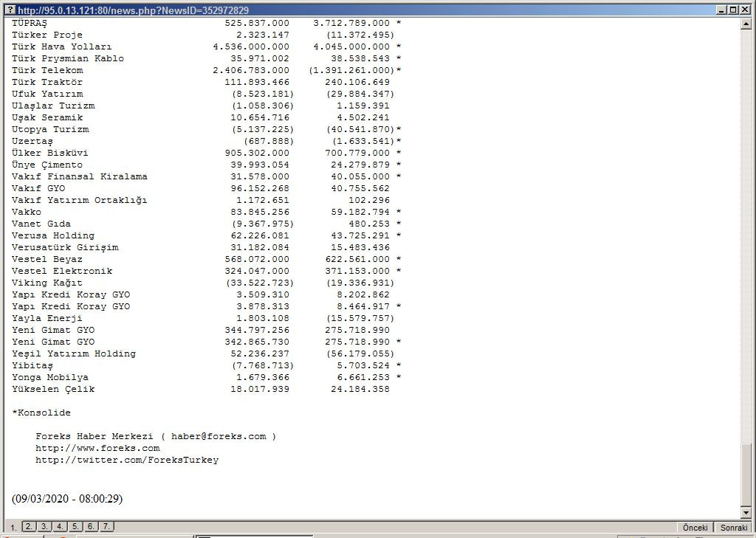Screen dimensions: 756x538
Task: Click Verusatürk Girişim text
Action: pyautogui.click(x=65, y=247)
